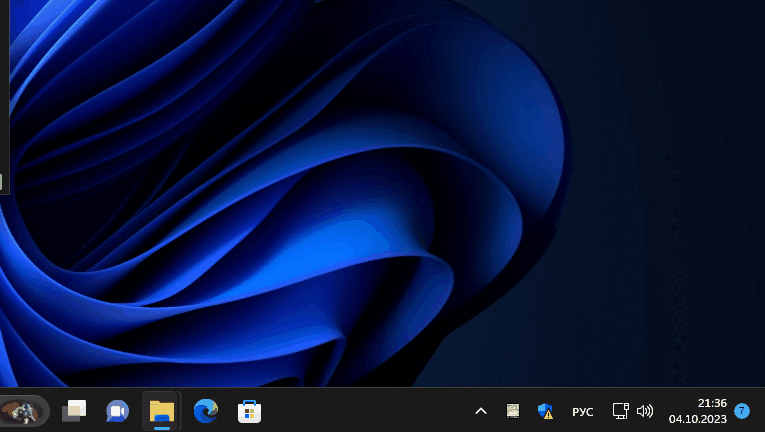
Task: Show hidden tray icons chevron
Action: pyautogui.click(x=481, y=411)
